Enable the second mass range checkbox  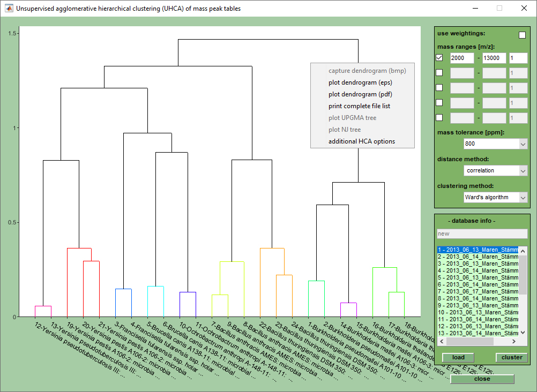pos(439,73)
